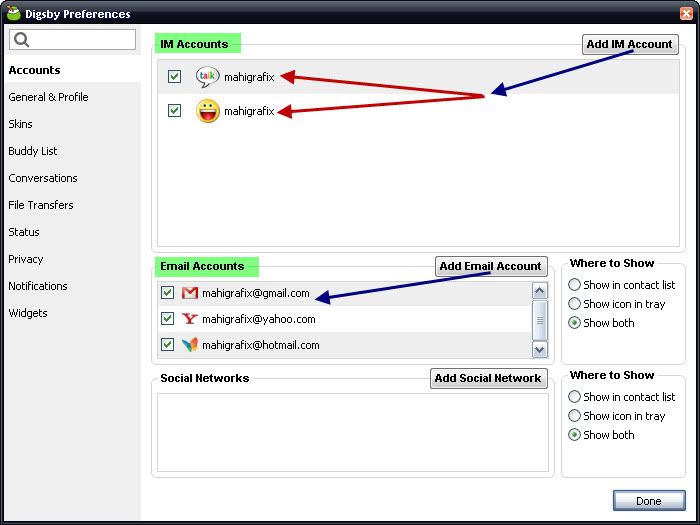The width and height of the screenshot is (700, 525).
Task: Click the Digsby logo in title bar
Action: pos(13,13)
